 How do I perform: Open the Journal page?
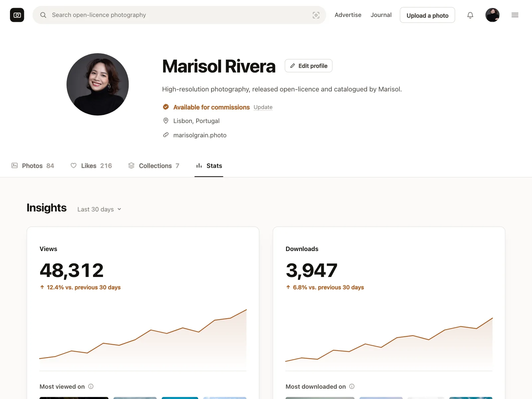pos(381,15)
